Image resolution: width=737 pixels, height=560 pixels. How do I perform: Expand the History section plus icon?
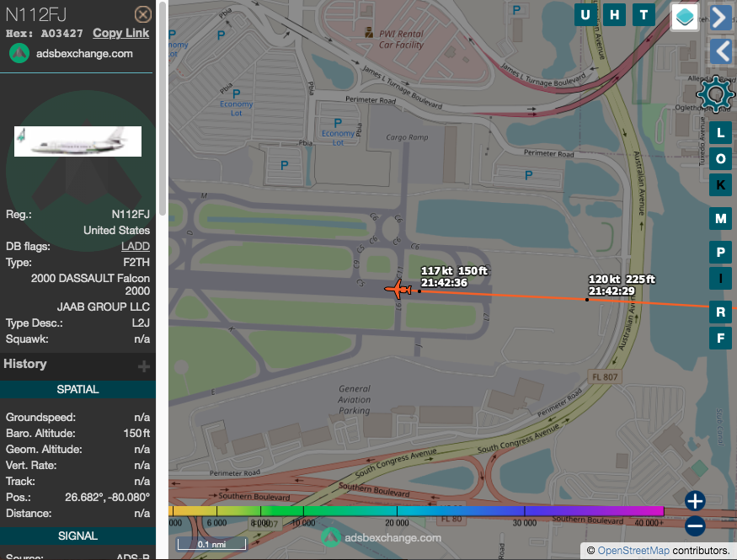tap(144, 366)
